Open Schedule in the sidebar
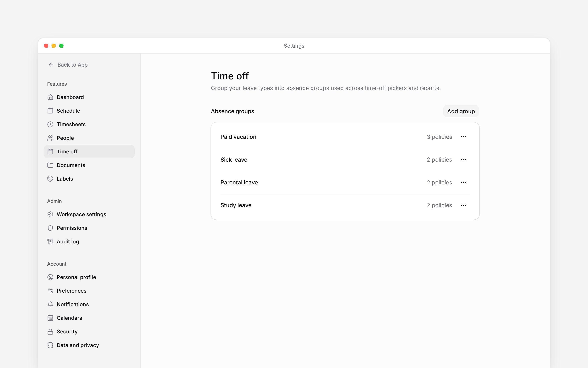The image size is (588, 368). coord(89,111)
